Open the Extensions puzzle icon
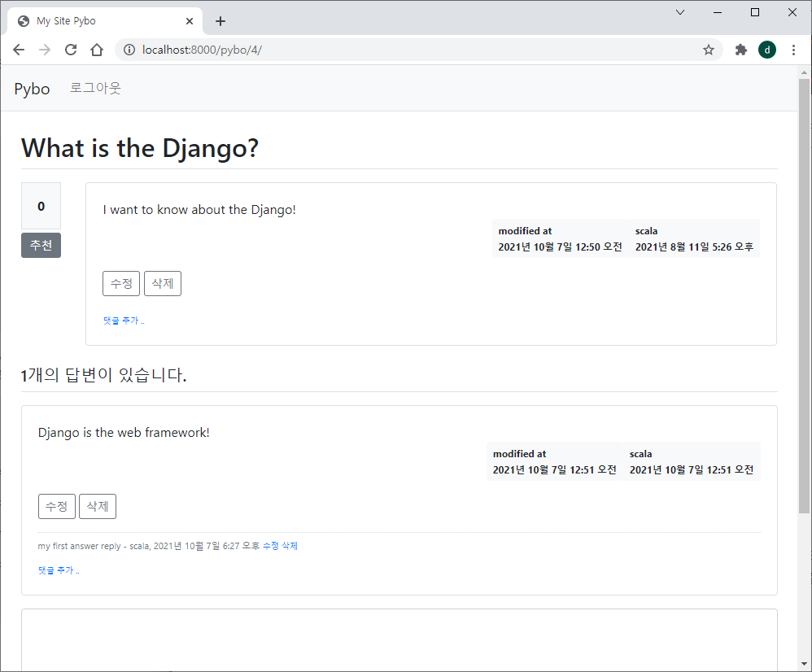Screen dimensions: 812x672 (741, 50)
